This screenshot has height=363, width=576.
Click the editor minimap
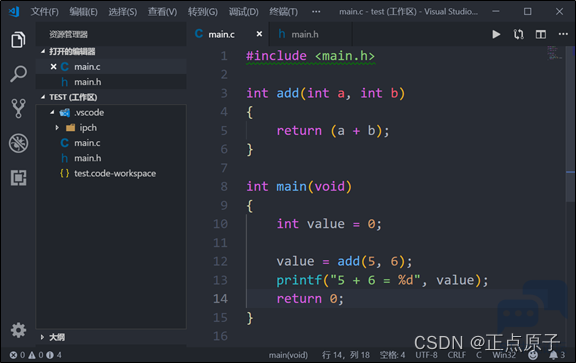554,53
